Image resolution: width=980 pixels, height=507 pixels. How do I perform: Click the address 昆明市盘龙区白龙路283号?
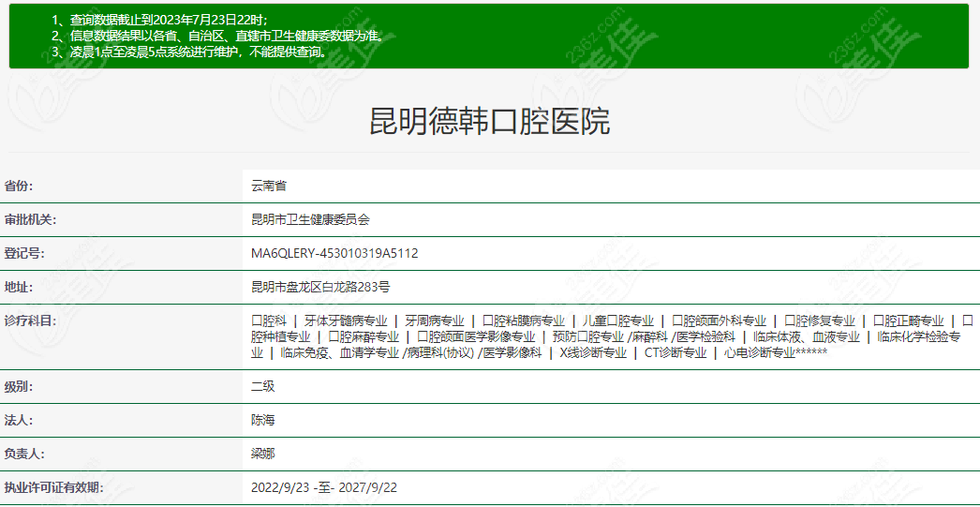click(320, 287)
